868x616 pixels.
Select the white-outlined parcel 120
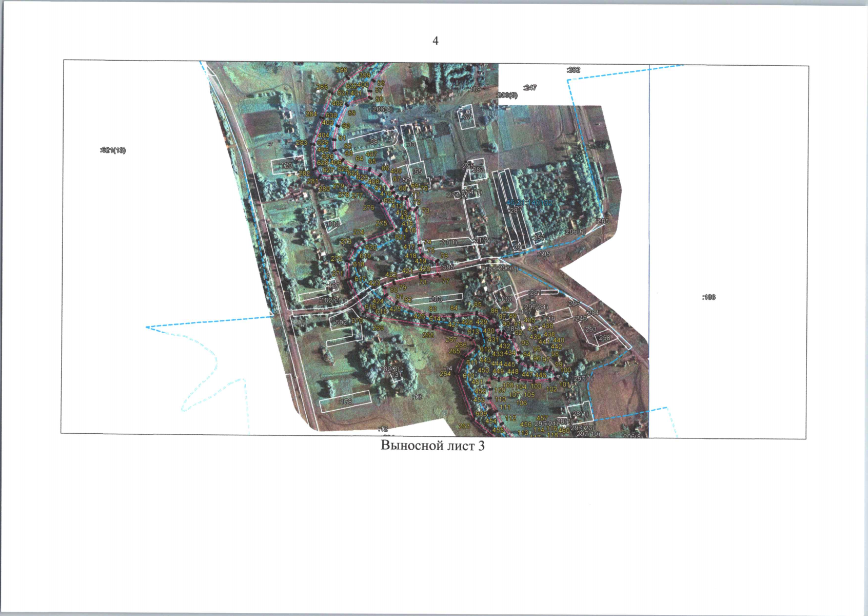pyautogui.click(x=286, y=165)
